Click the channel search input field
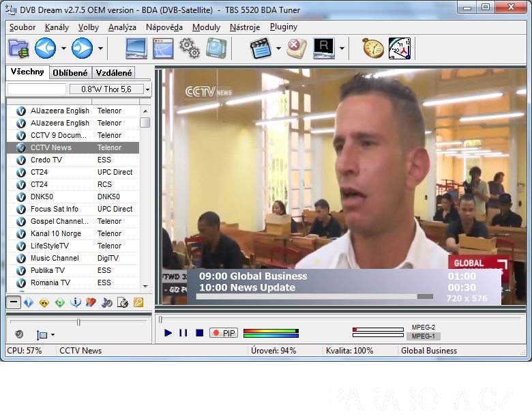The width and height of the screenshot is (532, 419). click(x=37, y=89)
